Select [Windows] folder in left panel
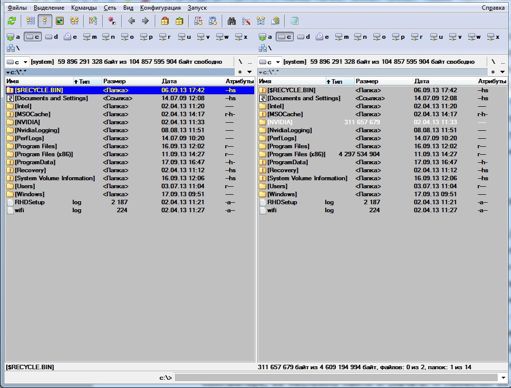 click(130, 194)
